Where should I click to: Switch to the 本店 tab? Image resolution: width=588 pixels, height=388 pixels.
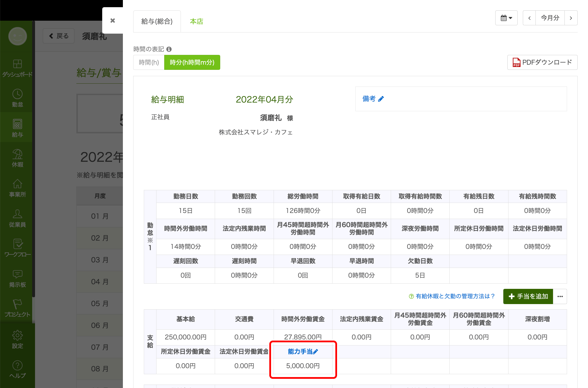point(197,21)
